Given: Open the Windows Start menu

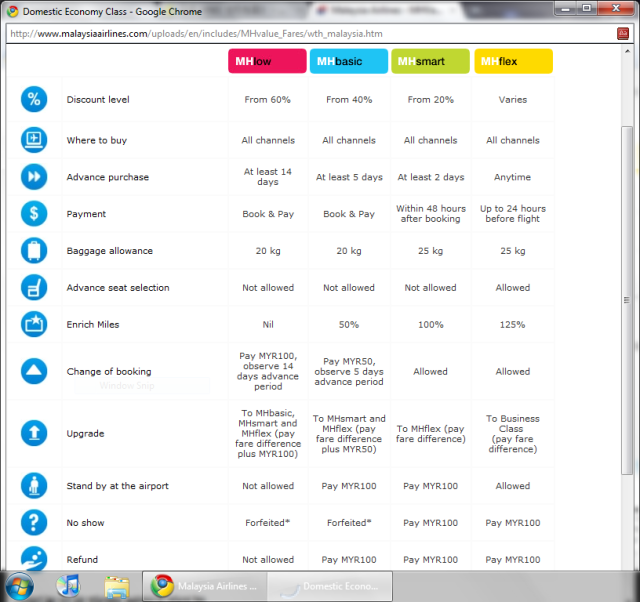Looking at the screenshot, I should tap(19, 586).
